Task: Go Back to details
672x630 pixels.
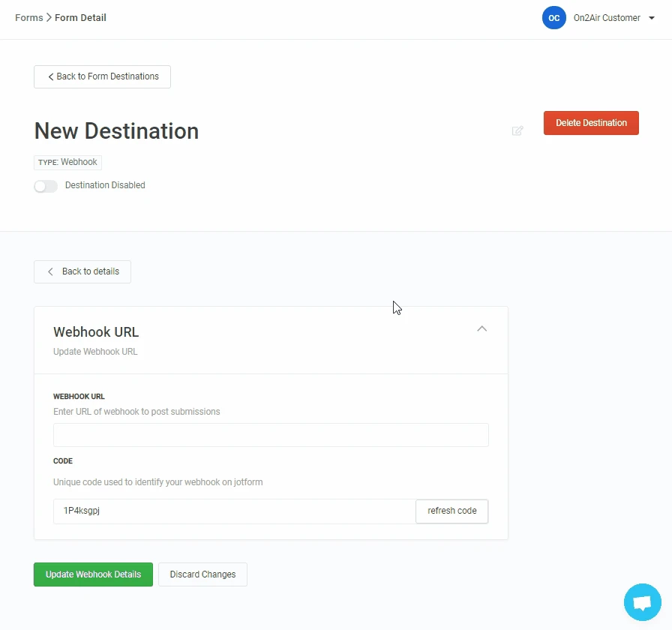Action: pyautogui.click(x=82, y=271)
